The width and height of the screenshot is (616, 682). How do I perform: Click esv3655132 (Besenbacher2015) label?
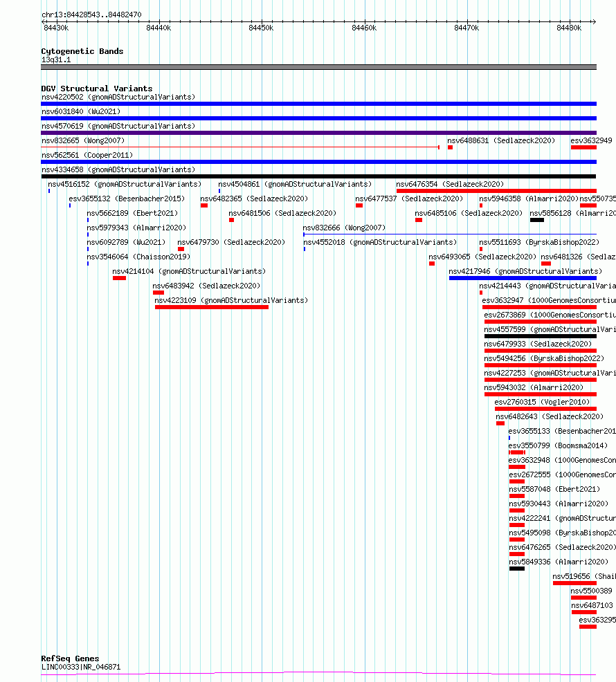[x=127, y=199]
